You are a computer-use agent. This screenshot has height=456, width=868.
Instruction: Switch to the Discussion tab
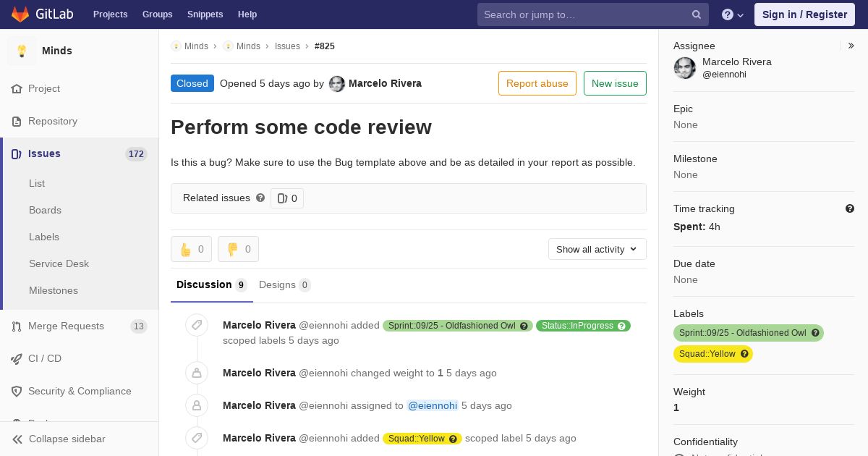[x=211, y=284]
